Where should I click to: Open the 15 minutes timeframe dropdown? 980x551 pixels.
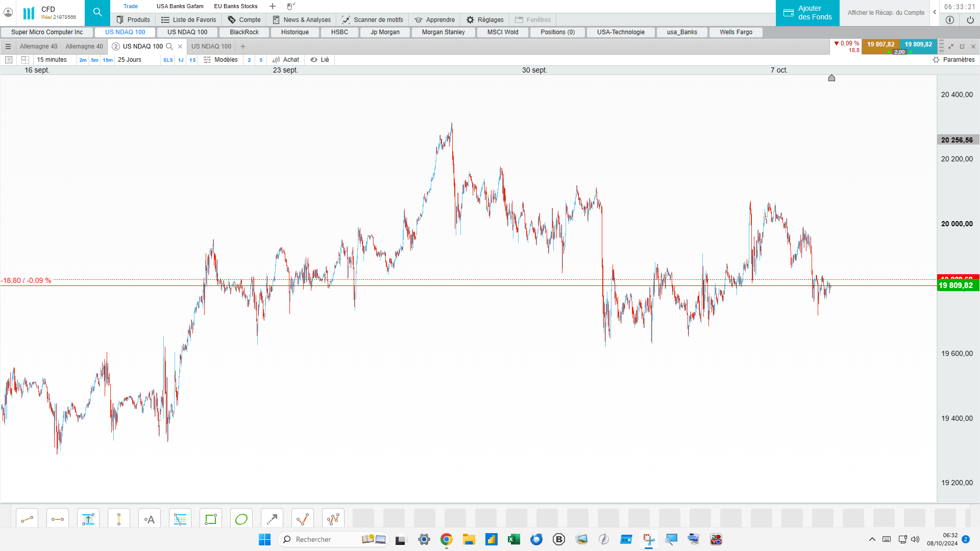52,60
